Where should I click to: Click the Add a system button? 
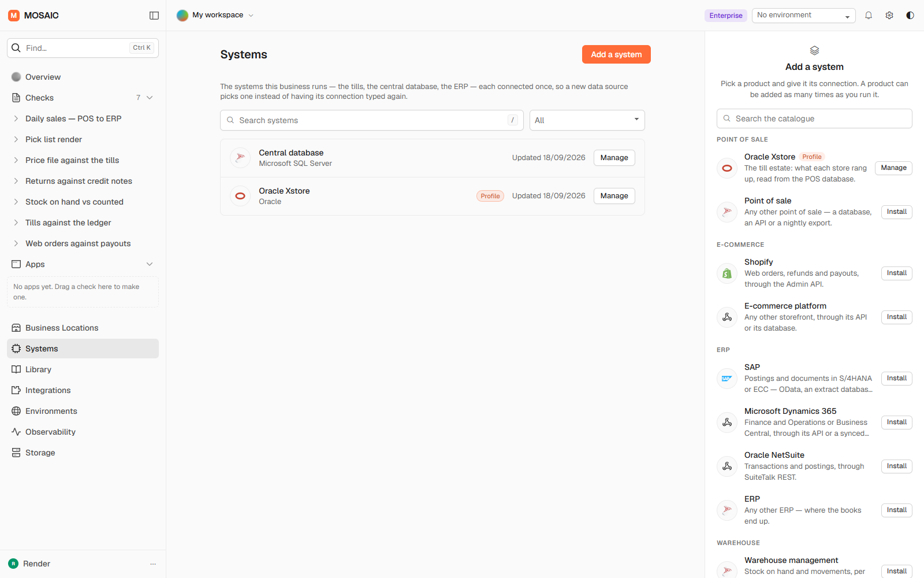pos(616,54)
